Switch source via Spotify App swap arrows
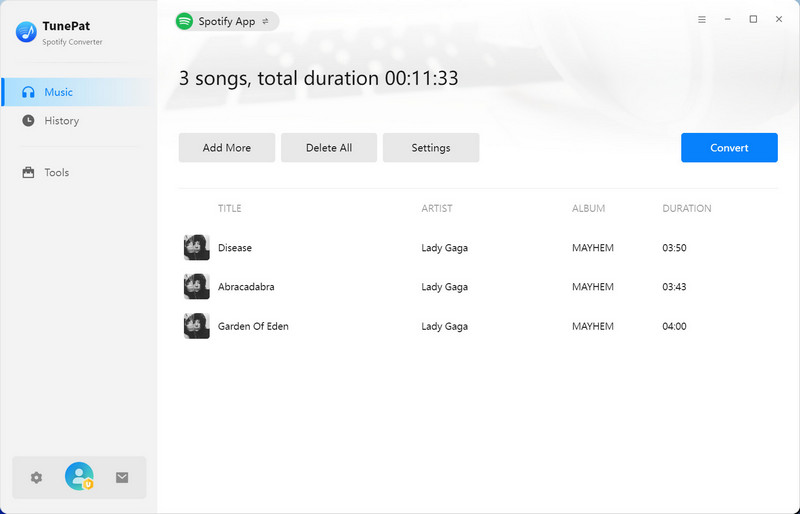Viewport: 800px width, 514px height. [266, 21]
